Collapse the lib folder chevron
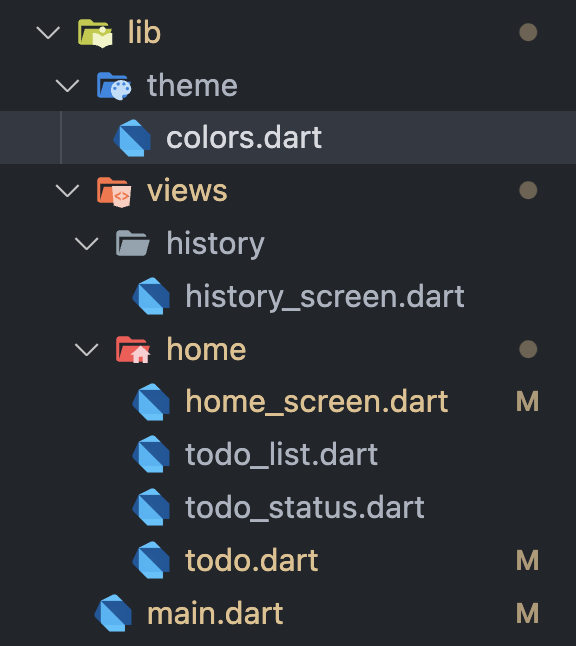The image size is (576, 646). pyautogui.click(x=48, y=33)
